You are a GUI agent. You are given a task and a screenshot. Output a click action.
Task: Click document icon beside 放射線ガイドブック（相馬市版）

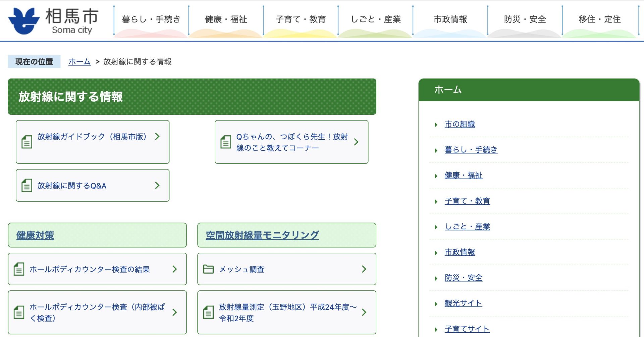(x=27, y=142)
